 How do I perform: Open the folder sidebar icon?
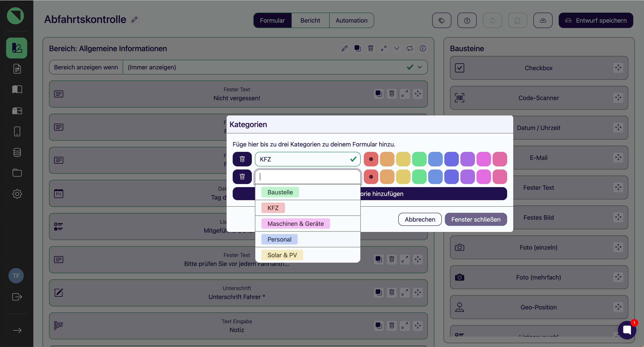17,173
